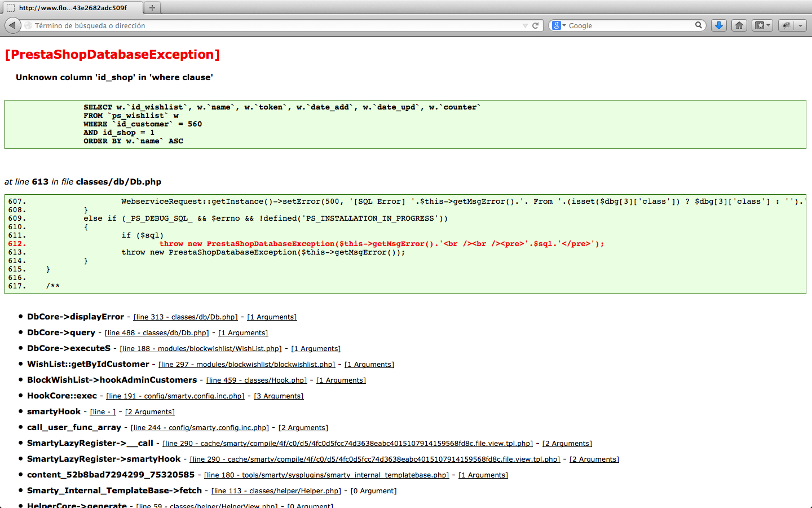Open link line 180 - smarty_internal_templatebase.php
The image size is (812, 508).
point(326,475)
